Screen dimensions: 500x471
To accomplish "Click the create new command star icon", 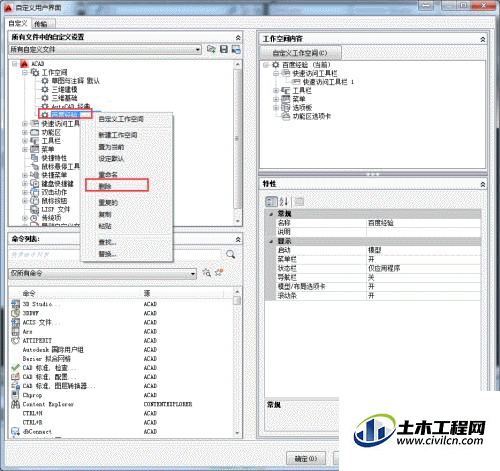I will 219,272.
